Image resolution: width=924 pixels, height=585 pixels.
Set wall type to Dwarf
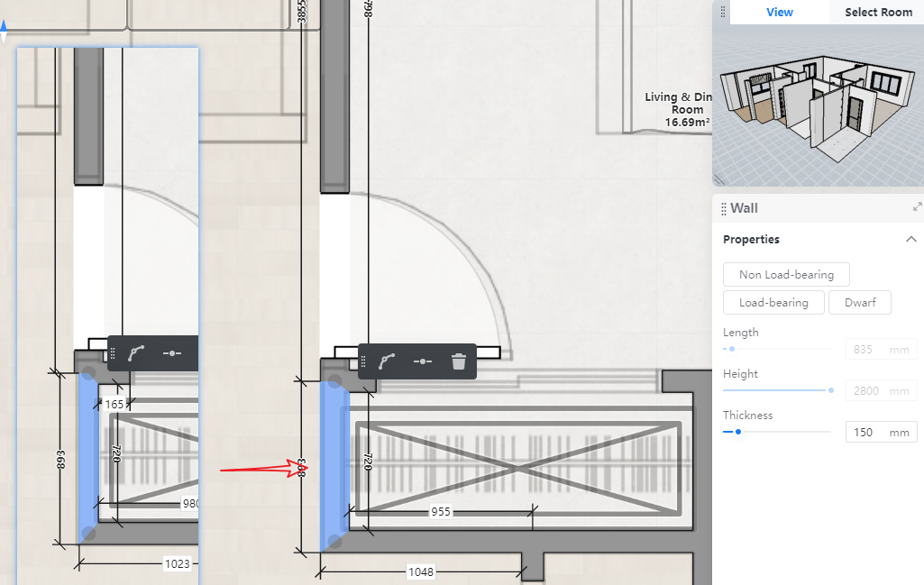pos(859,303)
